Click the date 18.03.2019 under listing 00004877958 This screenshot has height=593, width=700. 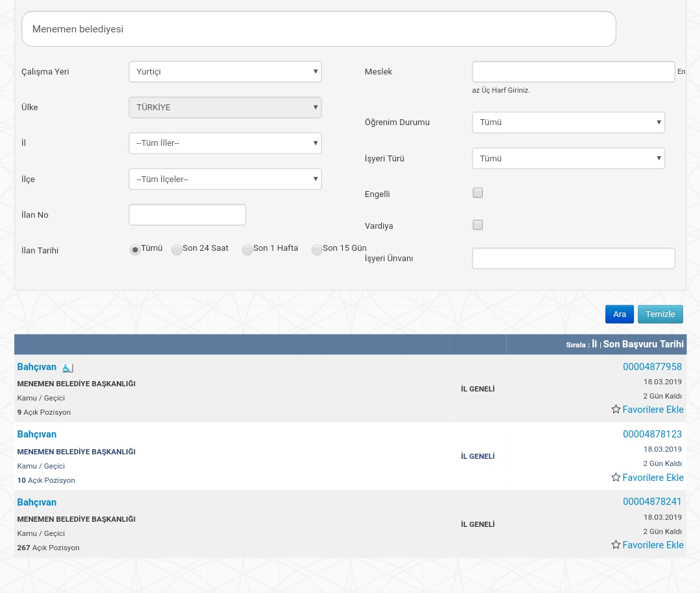662,382
